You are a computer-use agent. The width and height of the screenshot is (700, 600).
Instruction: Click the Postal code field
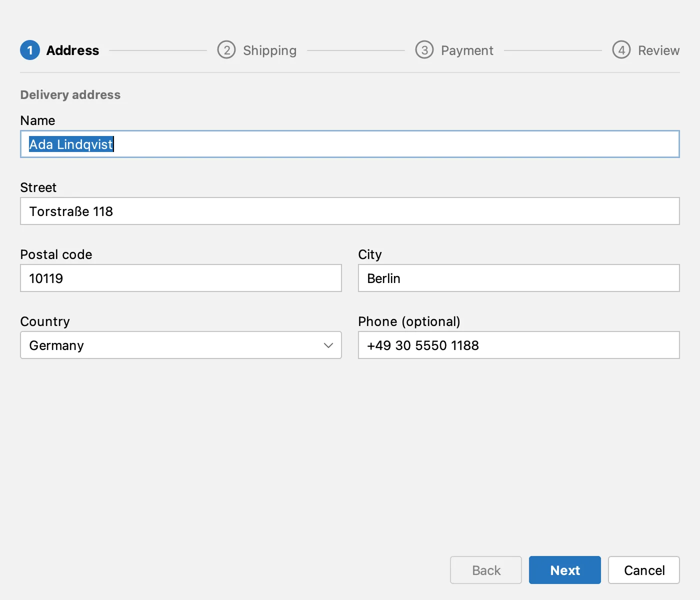[x=181, y=278]
